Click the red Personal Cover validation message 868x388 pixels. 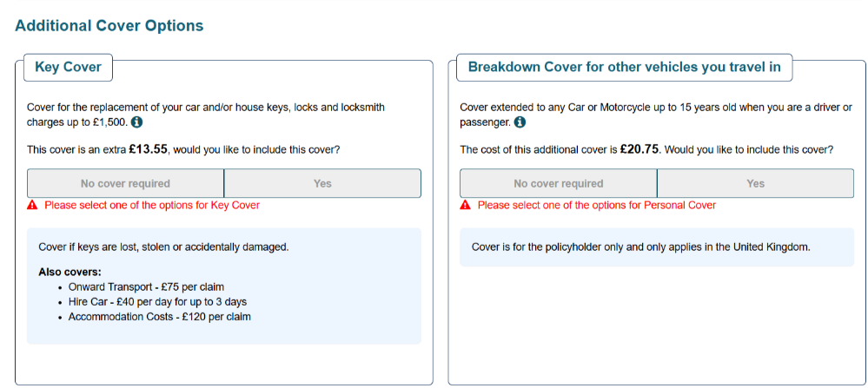coord(597,205)
